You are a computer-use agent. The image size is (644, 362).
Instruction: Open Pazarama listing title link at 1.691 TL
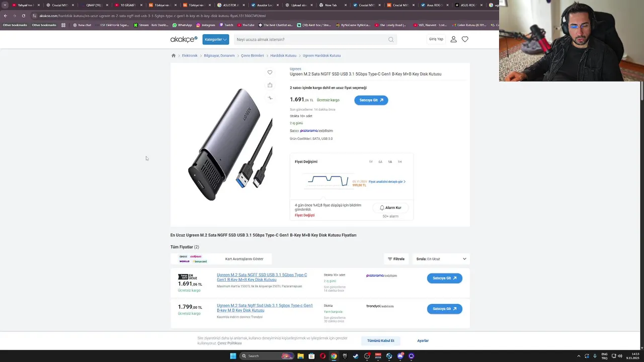tap(262, 277)
